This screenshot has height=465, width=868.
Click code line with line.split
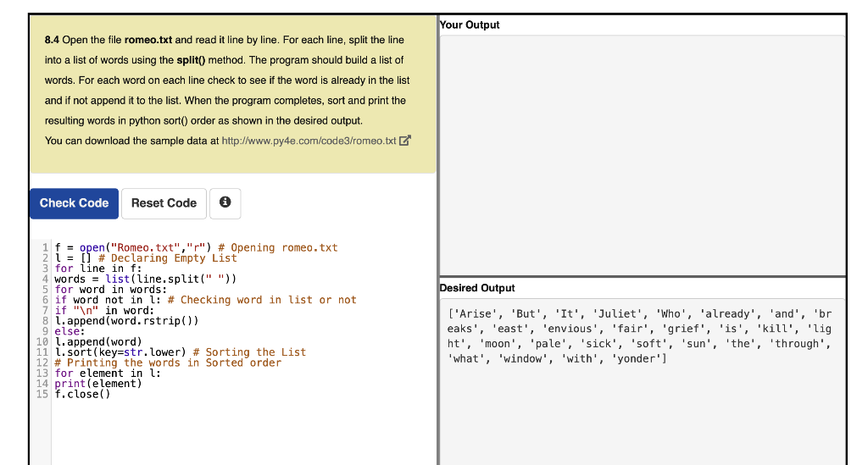pyautogui.click(x=146, y=280)
